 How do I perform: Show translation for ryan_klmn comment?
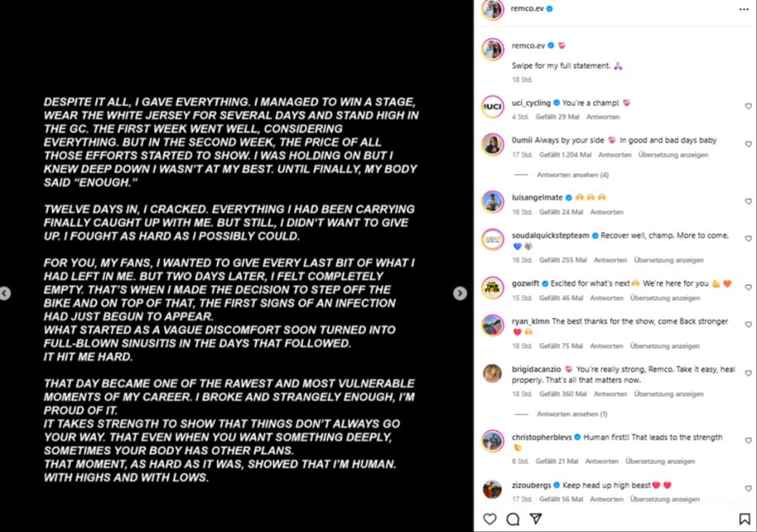pyautogui.click(x=664, y=345)
